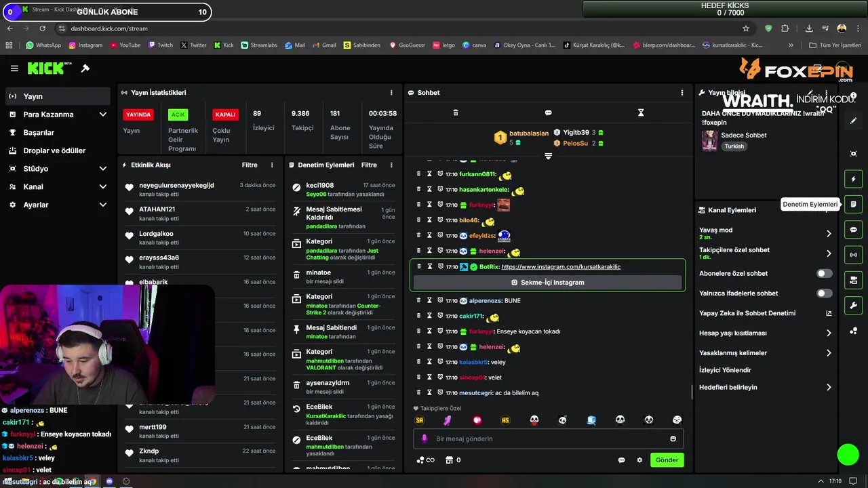Click the pin icon next to Kick logo
Viewport: 868px width, 488px height.
click(x=85, y=68)
